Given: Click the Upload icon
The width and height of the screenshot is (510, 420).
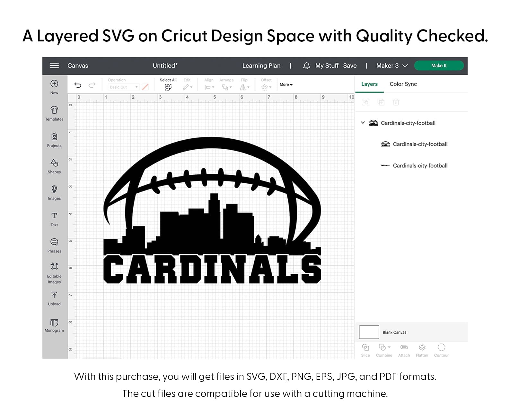Looking at the screenshot, I should coord(54,295).
